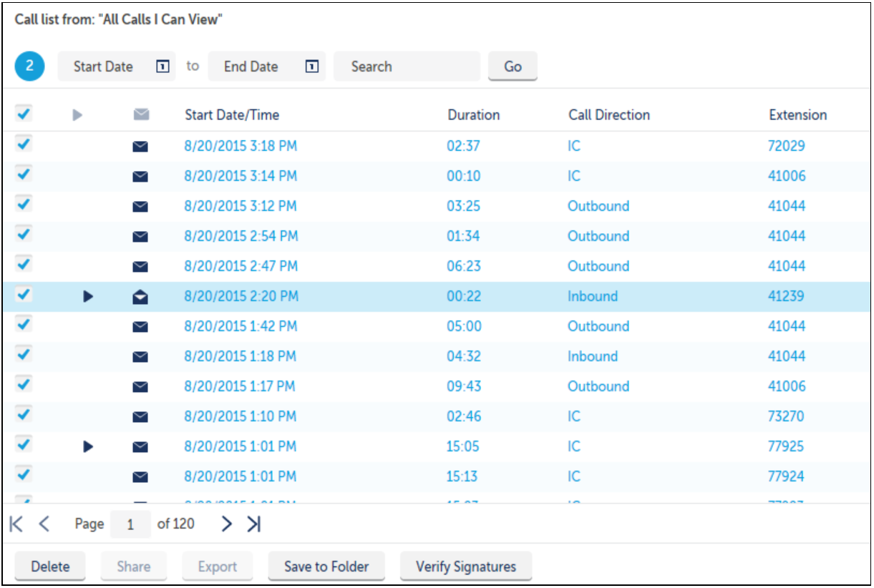Uncheck the 8/20/2015 2:20 PM call checkbox

(x=24, y=295)
